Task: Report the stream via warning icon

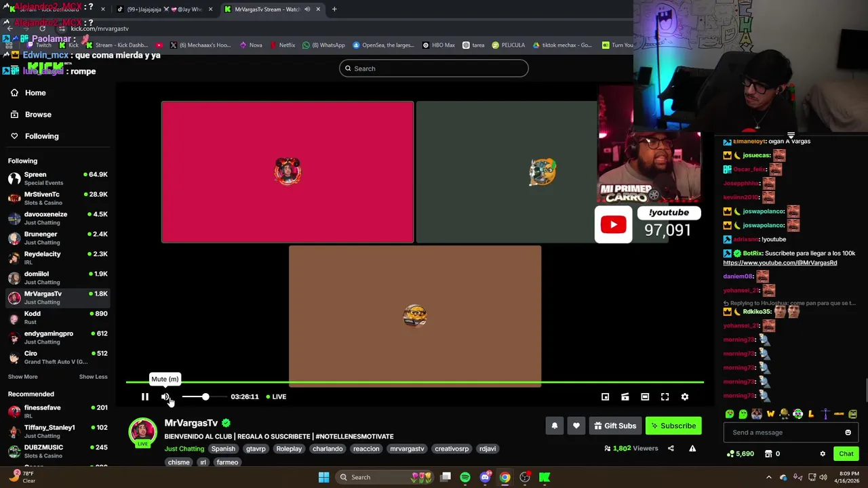Action: pyautogui.click(x=692, y=448)
